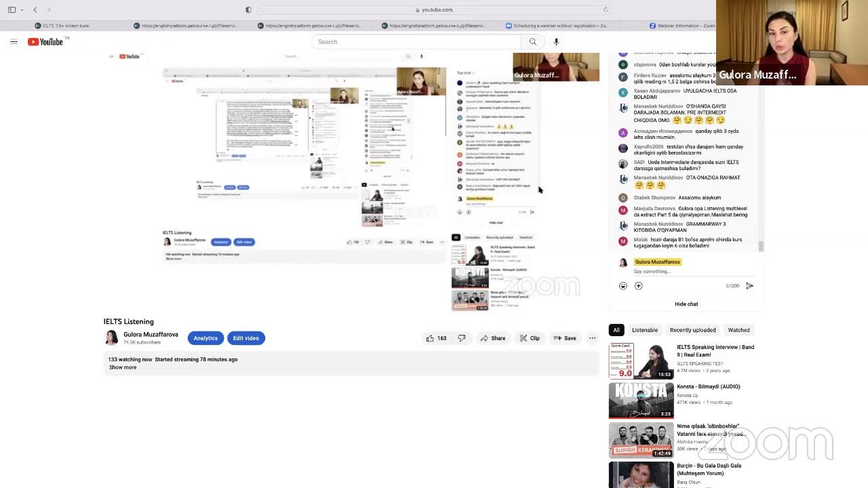Click the Zoom speaker video tile of Gulora
This screenshot has width=868, height=488.
(x=791, y=42)
